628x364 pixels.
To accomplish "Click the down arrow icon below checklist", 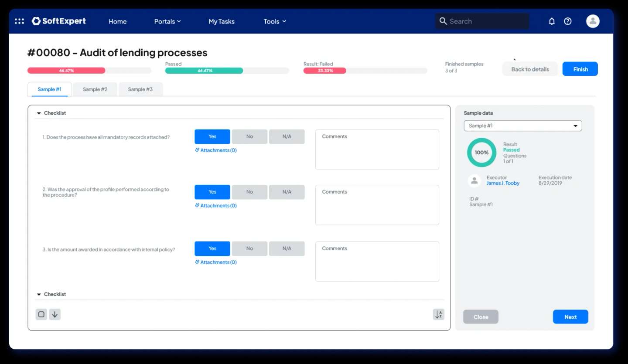I will [x=55, y=314].
